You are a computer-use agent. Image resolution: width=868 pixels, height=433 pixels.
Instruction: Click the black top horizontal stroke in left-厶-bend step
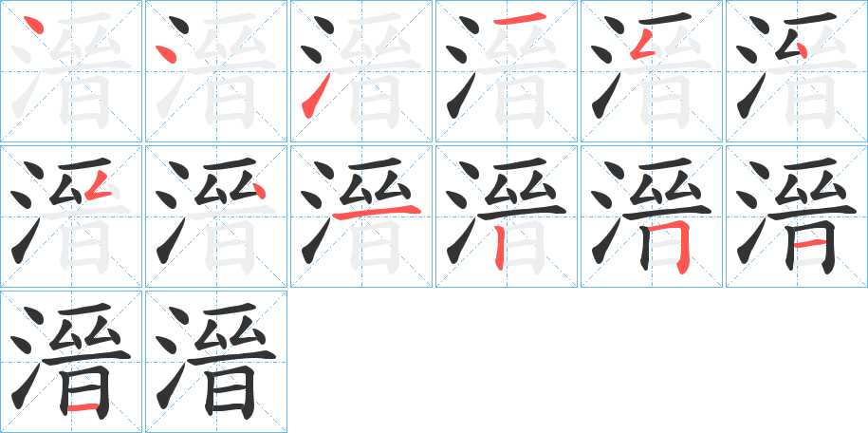click(x=665, y=19)
